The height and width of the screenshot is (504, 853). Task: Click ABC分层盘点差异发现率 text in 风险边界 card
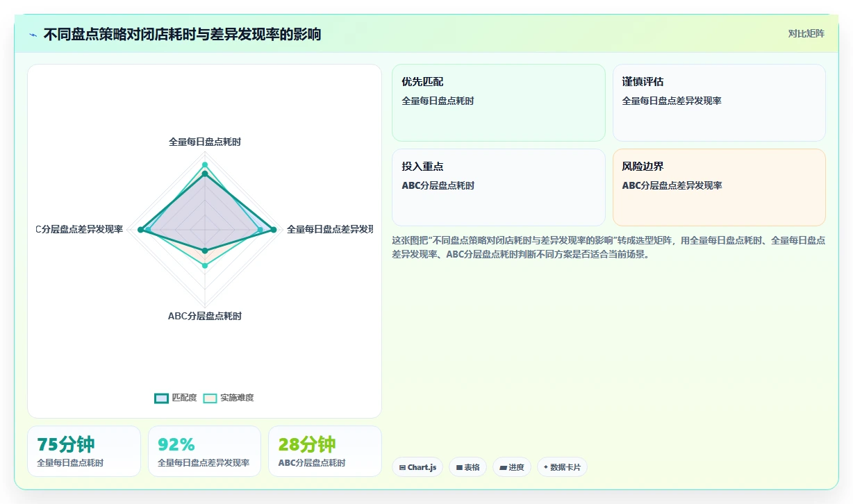[x=672, y=185]
